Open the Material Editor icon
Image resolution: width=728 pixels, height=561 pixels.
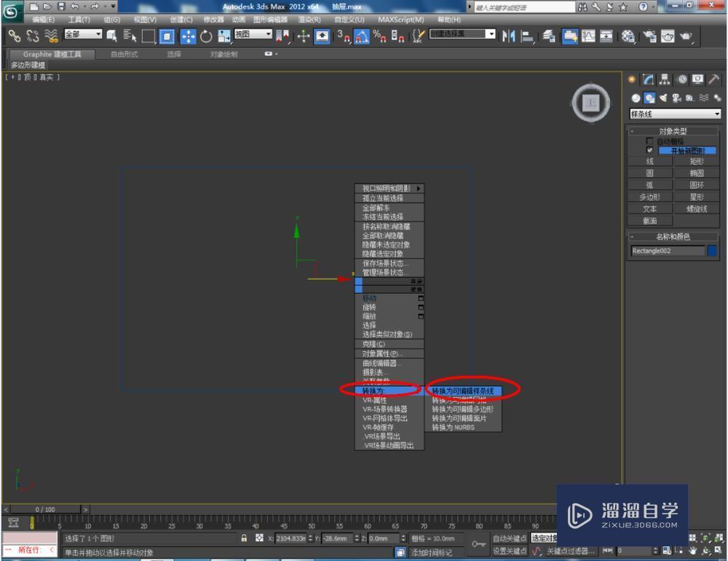pos(627,35)
